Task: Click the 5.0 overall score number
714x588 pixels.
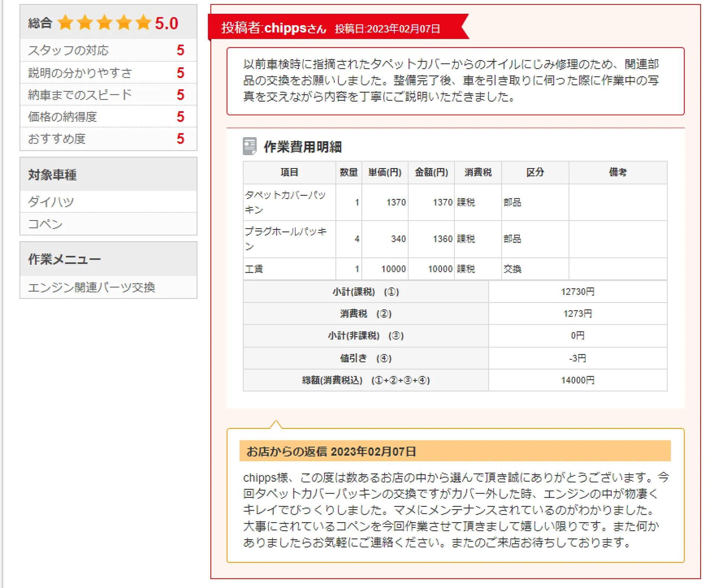Action: [166, 23]
